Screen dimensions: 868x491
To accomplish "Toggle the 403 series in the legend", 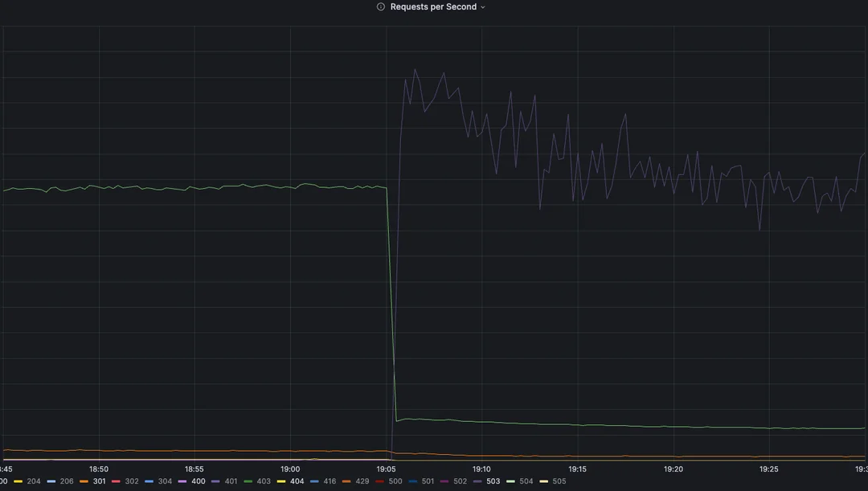I will point(264,481).
